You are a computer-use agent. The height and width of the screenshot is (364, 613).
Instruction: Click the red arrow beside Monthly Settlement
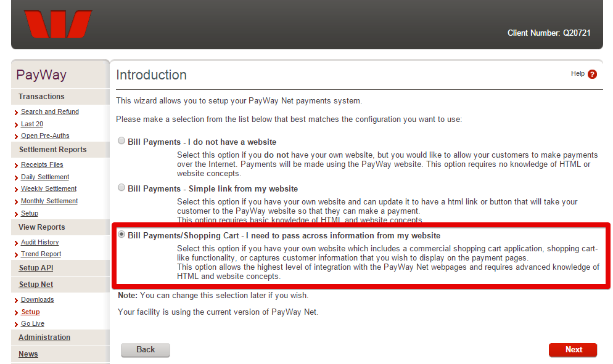click(x=16, y=201)
